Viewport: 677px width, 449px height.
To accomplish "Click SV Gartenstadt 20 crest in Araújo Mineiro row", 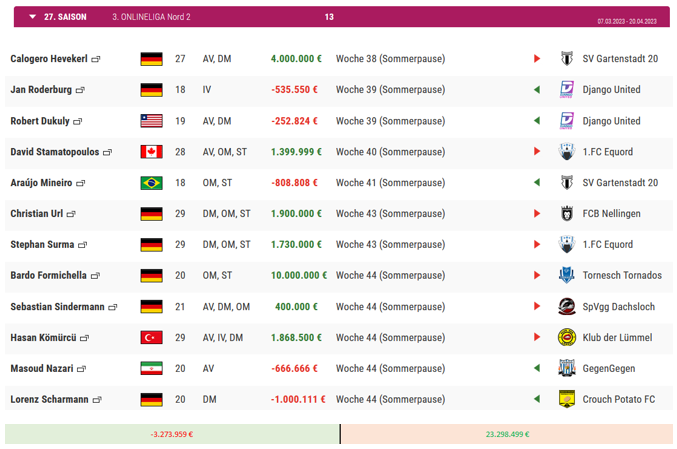I will [566, 183].
